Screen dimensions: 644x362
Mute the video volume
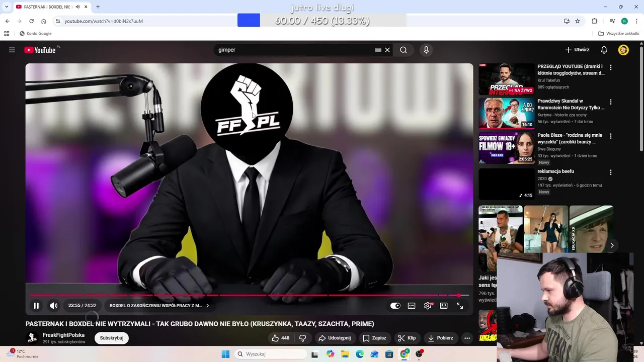[53, 305]
